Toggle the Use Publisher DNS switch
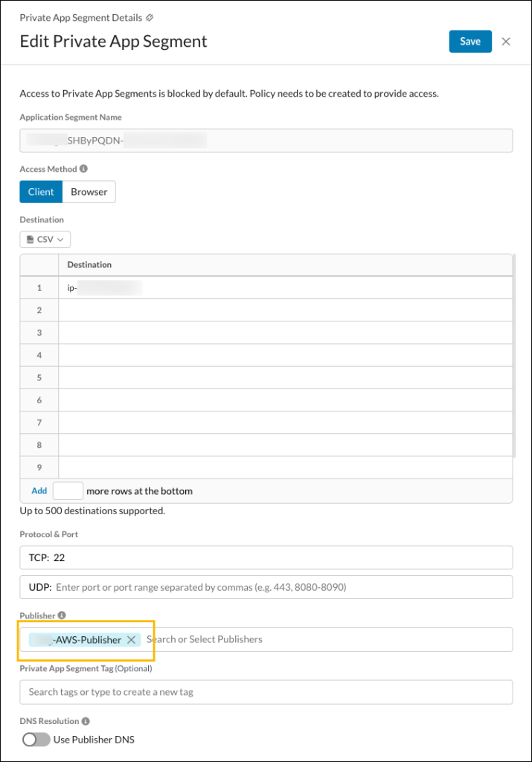The height and width of the screenshot is (762, 532). tap(36, 740)
